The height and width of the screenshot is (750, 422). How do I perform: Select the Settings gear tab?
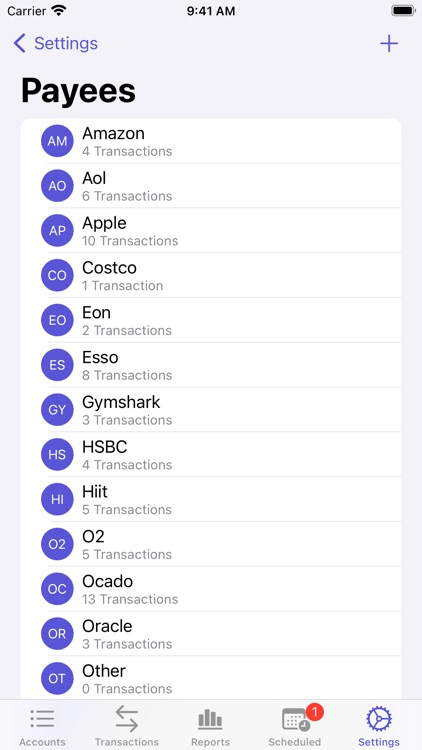pyautogui.click(x=379, y=726)
